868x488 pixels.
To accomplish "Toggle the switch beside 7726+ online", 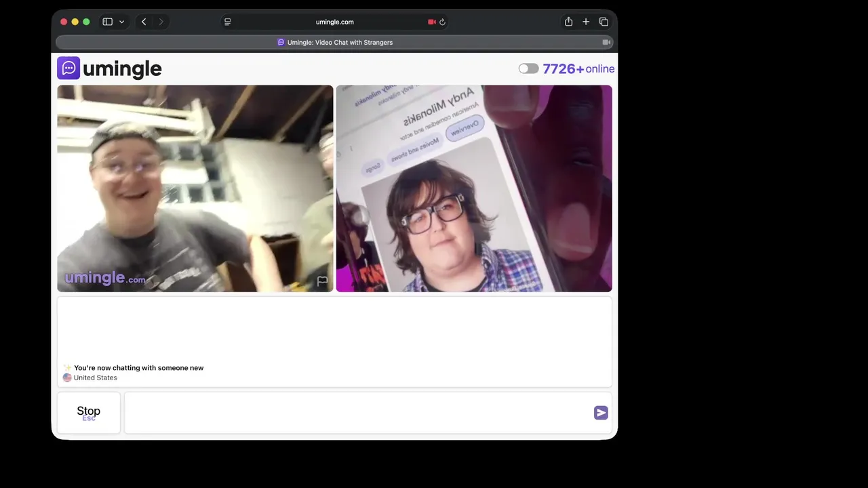I will click(528, 68).
